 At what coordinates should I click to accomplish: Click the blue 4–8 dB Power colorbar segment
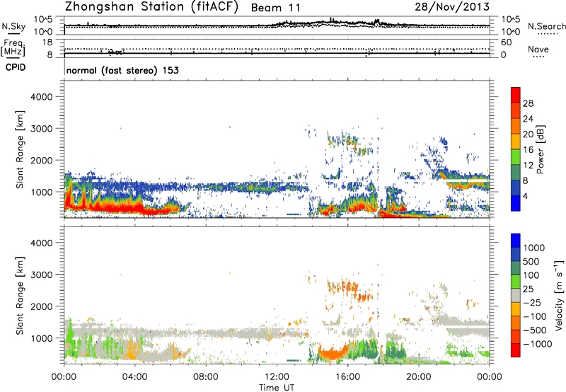tap(516, 188)
